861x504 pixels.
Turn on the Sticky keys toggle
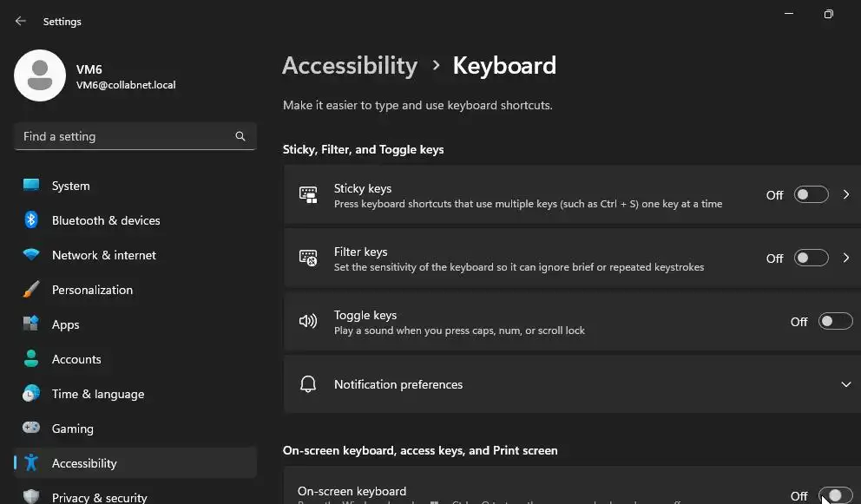pos(812,195)
